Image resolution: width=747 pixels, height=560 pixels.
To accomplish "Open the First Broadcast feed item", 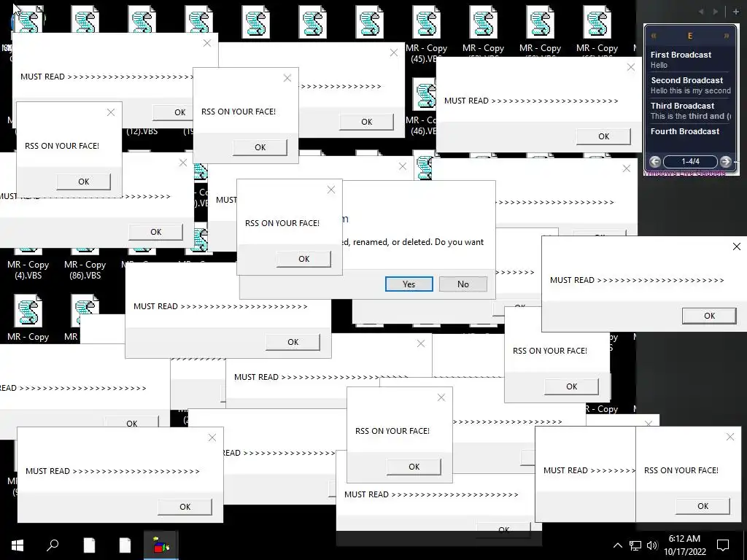I will coord(690,60).
